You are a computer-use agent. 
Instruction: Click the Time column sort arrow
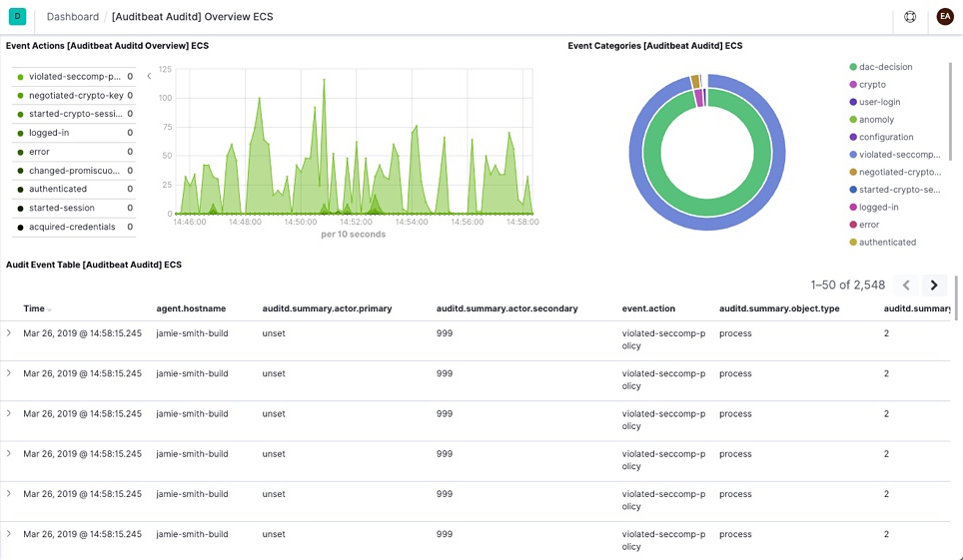pyautogui.click(x=50, y=309)
